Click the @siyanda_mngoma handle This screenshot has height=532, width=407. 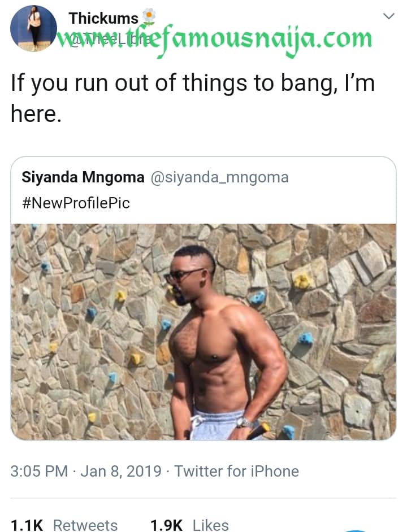pyautogui.click(x=219, y=177)
